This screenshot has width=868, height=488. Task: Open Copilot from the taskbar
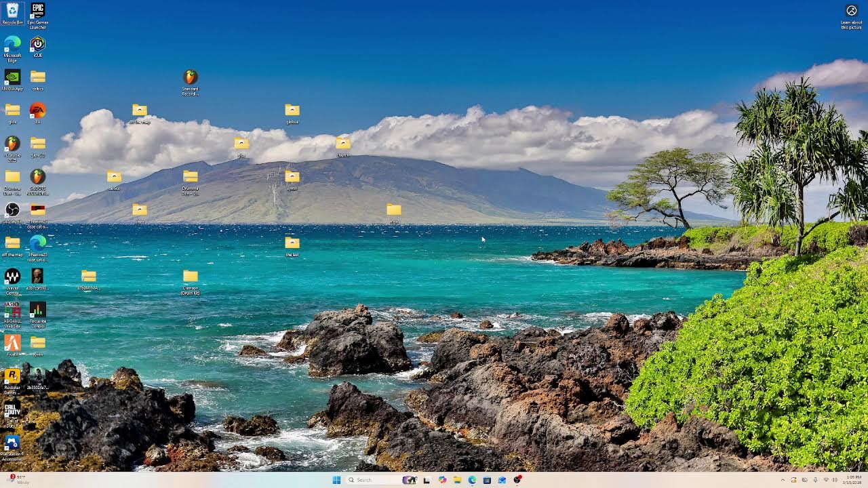(x=442, y=480)
